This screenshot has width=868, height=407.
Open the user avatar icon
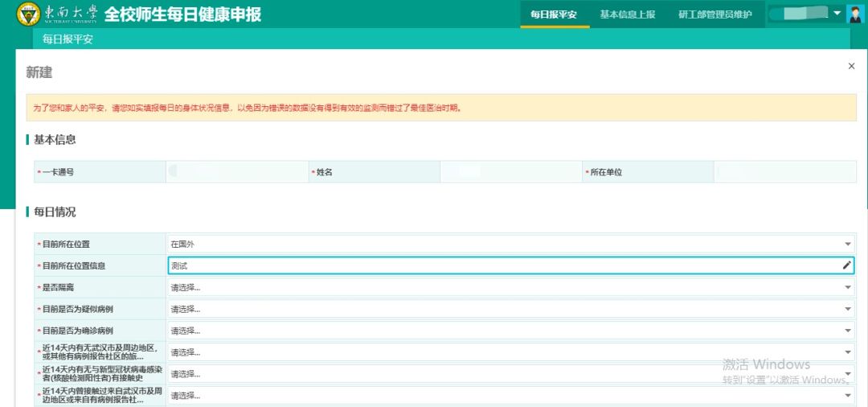(855, 14)
